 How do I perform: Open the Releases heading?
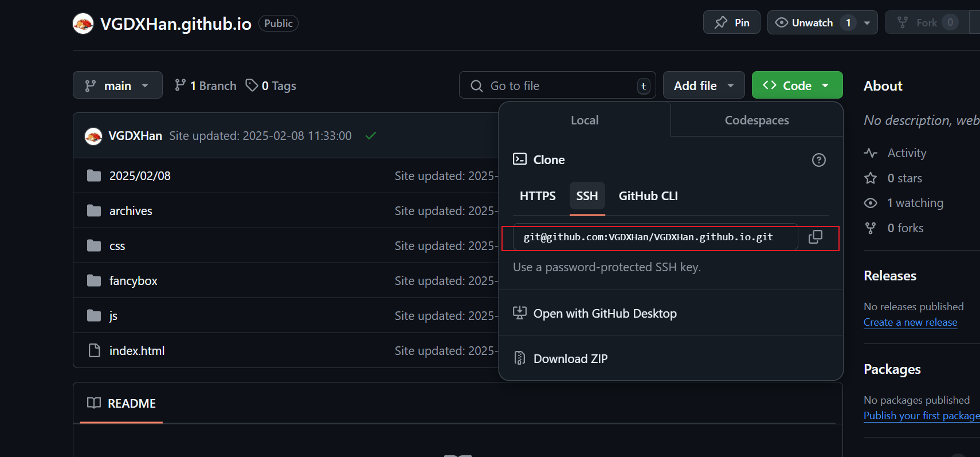[x=890, y=276]
